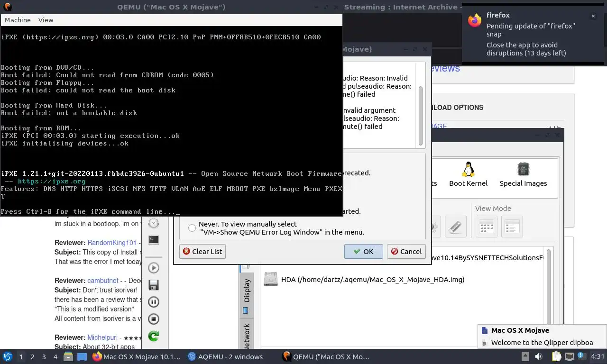607x364 pixels.
Task: Open Special Images chip icon
Action: [x=523, y=174]
